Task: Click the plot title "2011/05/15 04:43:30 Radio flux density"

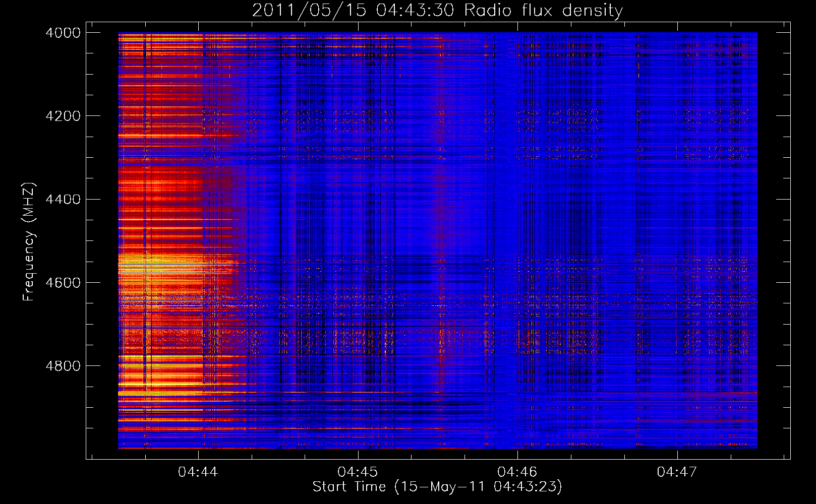Action: [x=437, y=11]
